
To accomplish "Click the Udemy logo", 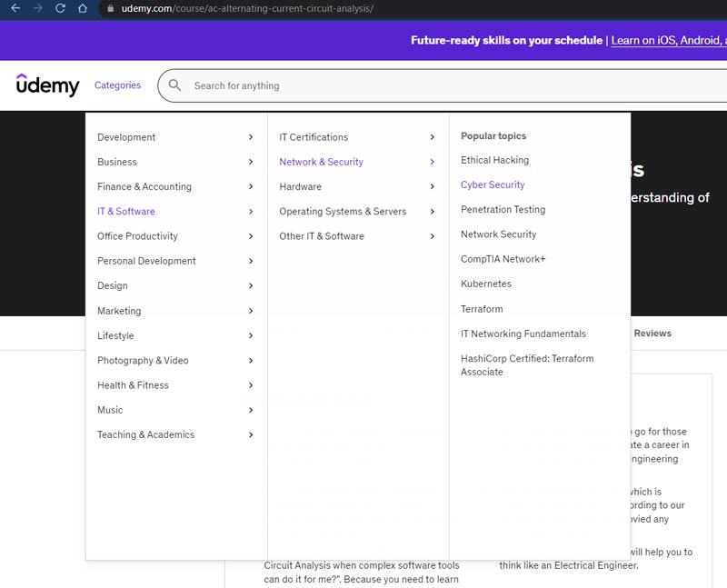I will 48,85.
